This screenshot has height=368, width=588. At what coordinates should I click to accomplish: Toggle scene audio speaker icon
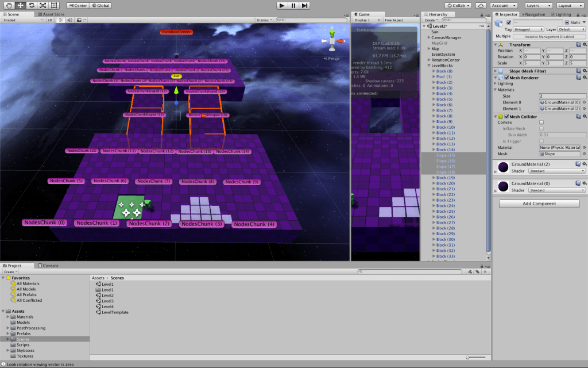pos(68,20)
